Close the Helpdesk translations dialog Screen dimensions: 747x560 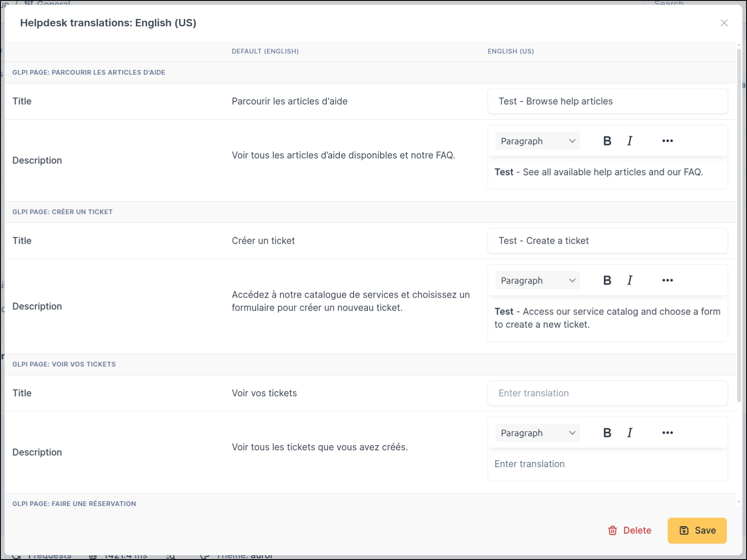pos(724,23)
